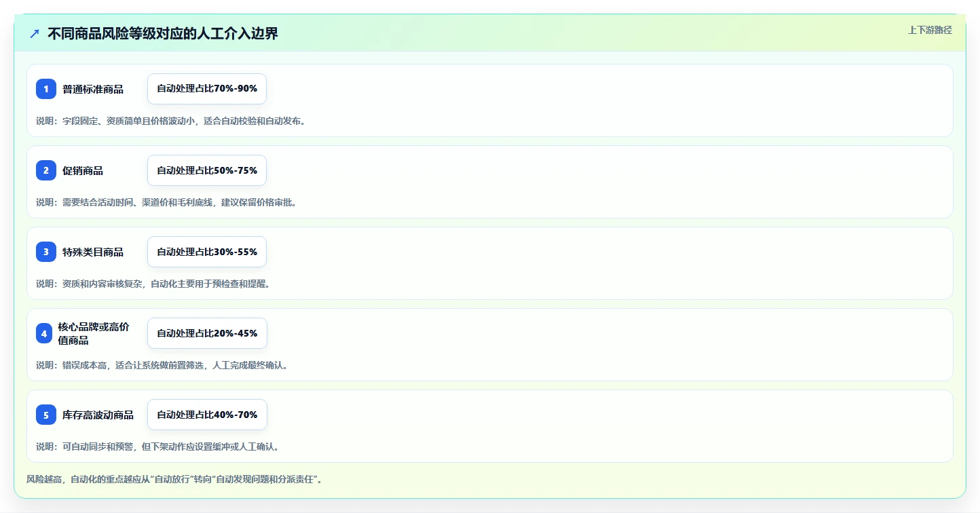This screenshot has height=513, width=980.
Task: Click the 自动处理占比50%-75% pill
Action: pyautogui.click(x=207, y=170)
